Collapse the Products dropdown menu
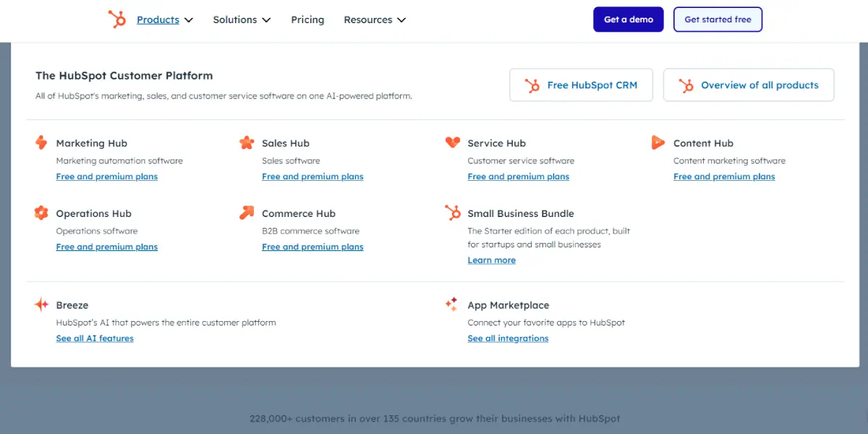868x434 pixels. coord(165,20)
